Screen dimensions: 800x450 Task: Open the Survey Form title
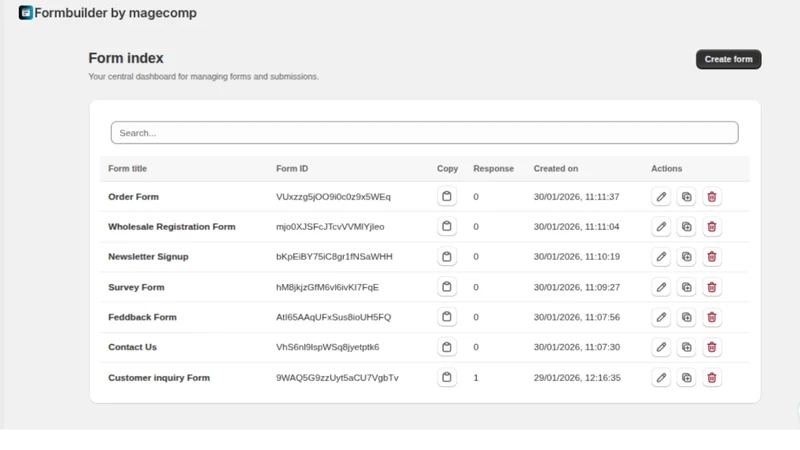tap(136, 287)
